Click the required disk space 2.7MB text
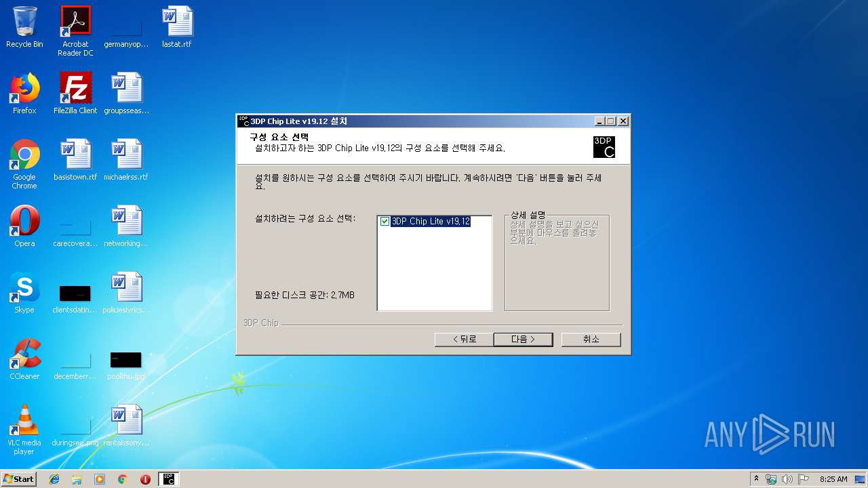868x488 pixels. point(304,296)
